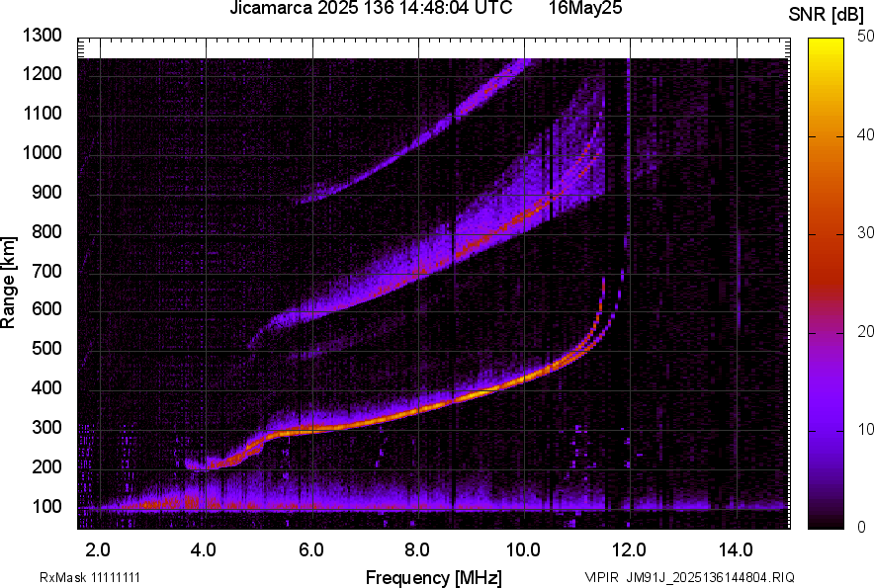Click the range tick label "500"
Screen dimensions: 874x588
click(46, 348)
